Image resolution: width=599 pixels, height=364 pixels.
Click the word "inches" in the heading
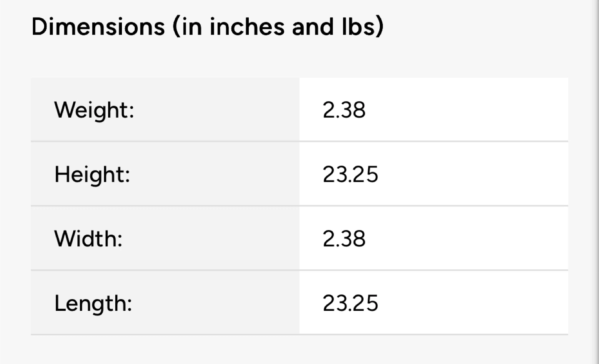pos(247,27)
